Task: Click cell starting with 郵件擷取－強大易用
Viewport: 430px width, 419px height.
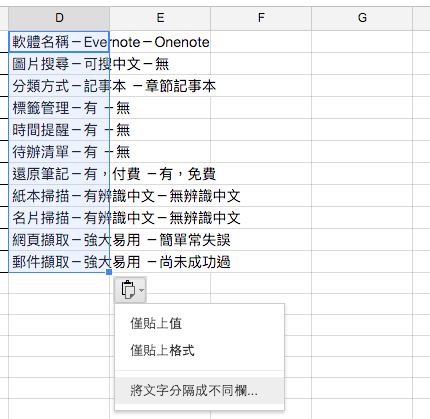Action: pos(59,261)
